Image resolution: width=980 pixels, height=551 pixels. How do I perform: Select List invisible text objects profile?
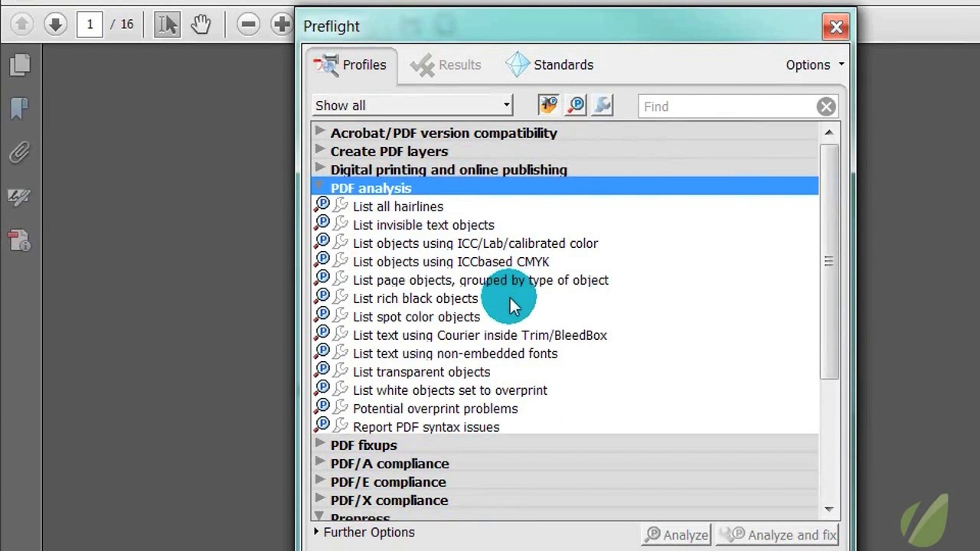pos(423,225)
